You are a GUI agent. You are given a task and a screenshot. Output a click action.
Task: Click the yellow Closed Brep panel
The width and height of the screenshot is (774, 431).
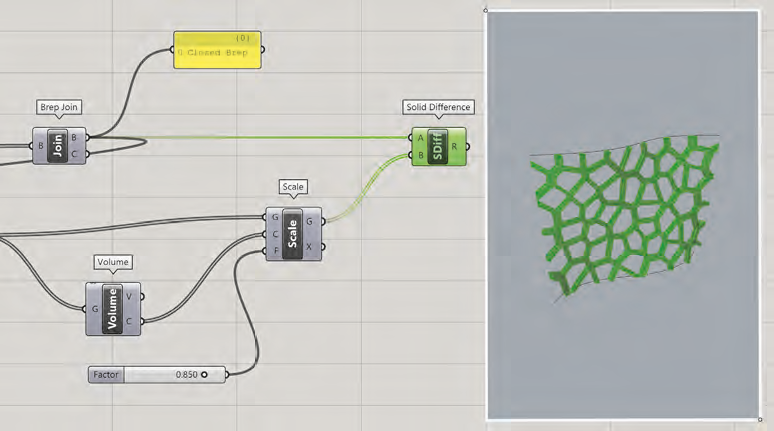coord(217,49)
